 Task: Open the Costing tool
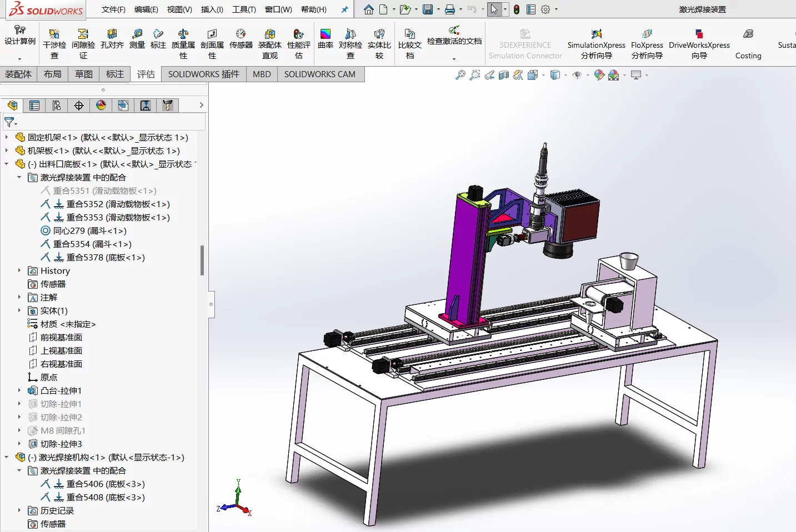pyautogui.click(x=748, y=43)
